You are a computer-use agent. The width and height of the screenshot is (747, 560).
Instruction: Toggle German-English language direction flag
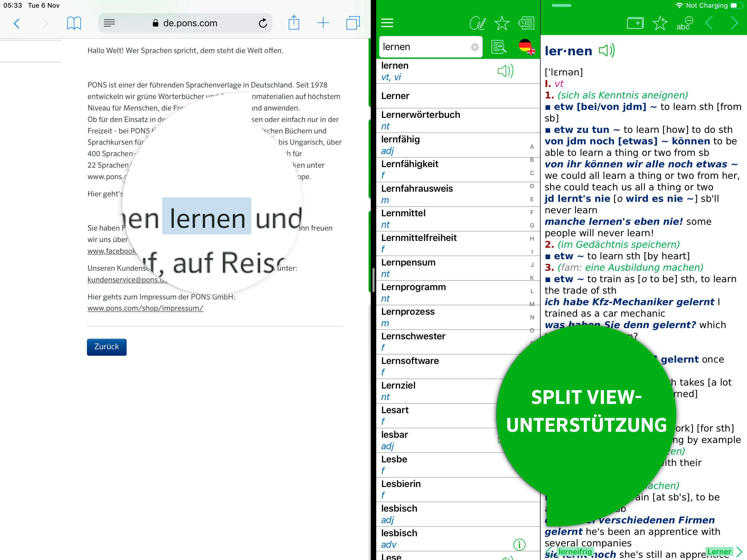[526, 46]
